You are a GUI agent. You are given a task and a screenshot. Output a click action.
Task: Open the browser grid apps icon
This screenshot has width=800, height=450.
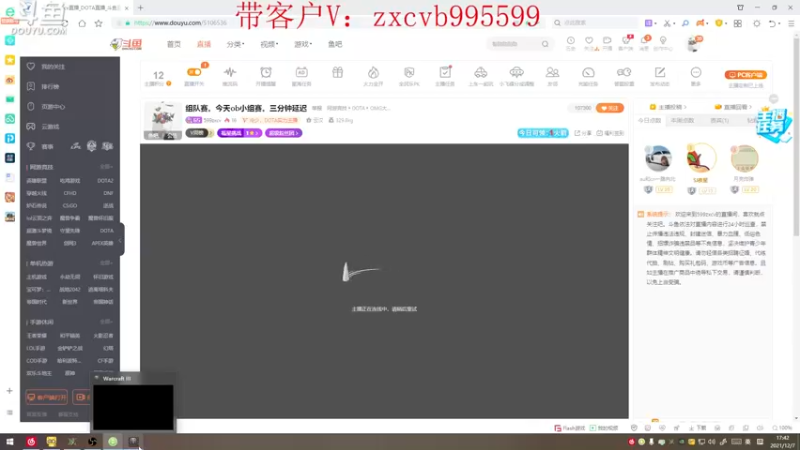[x=738, y=23]
